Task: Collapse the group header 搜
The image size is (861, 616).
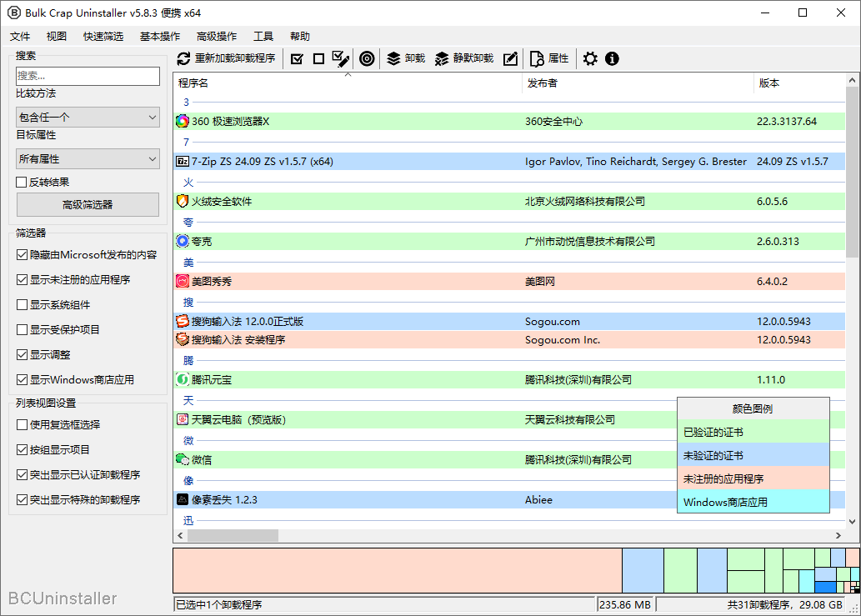Action: (188, 302)
